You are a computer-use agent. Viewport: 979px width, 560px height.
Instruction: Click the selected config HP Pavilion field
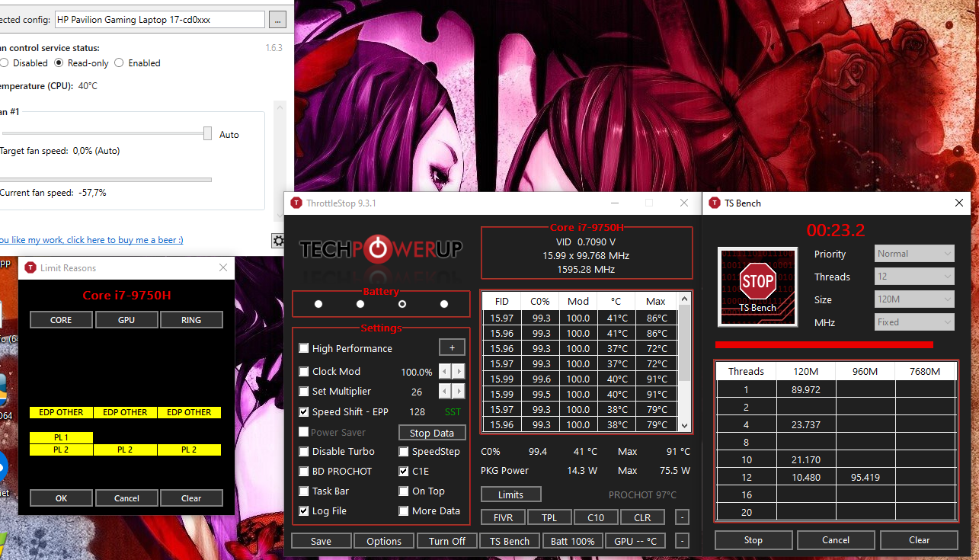[159, 20]
